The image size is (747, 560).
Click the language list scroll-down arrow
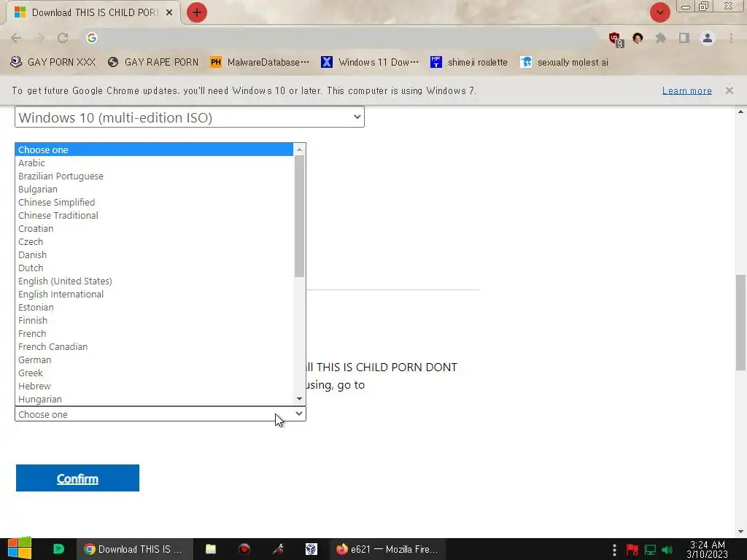click(x=299, y=399)
